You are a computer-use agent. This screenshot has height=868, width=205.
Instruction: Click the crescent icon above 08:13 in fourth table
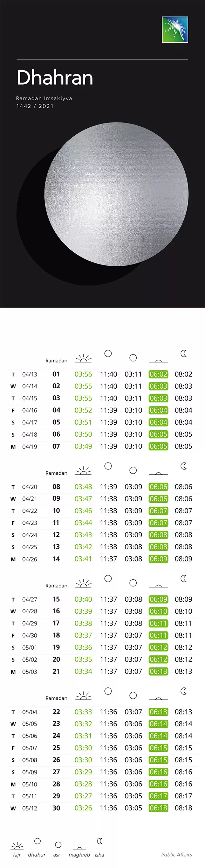click(184, 691)
